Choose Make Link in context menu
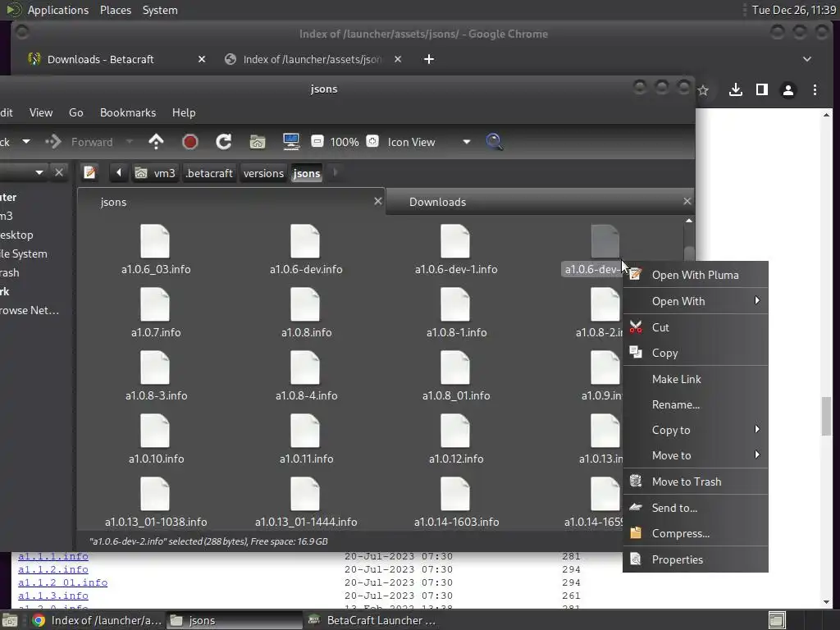This screenshot has width=840, height=630. point(696,379)
